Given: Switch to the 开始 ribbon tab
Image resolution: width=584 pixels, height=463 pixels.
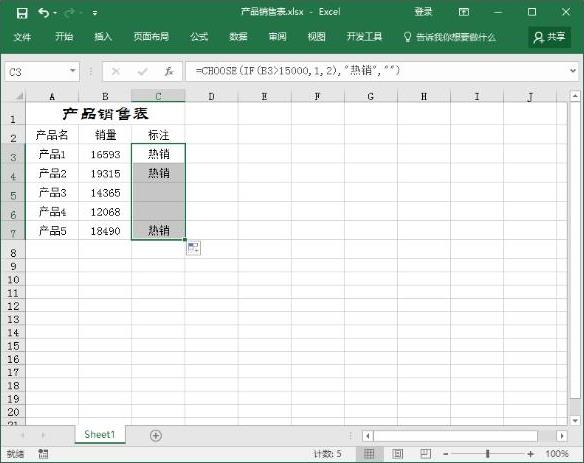Looking at the screenshot, I should click(x=64, y=37).
